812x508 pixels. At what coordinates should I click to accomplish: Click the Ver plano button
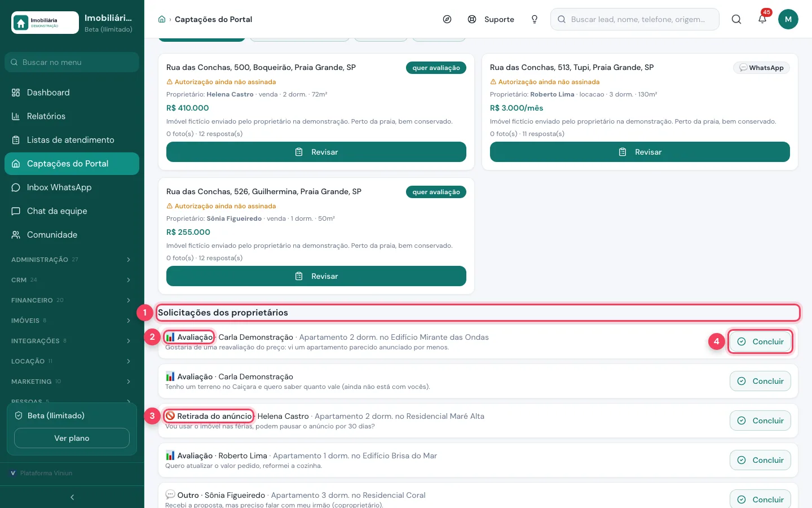[72, 438]
